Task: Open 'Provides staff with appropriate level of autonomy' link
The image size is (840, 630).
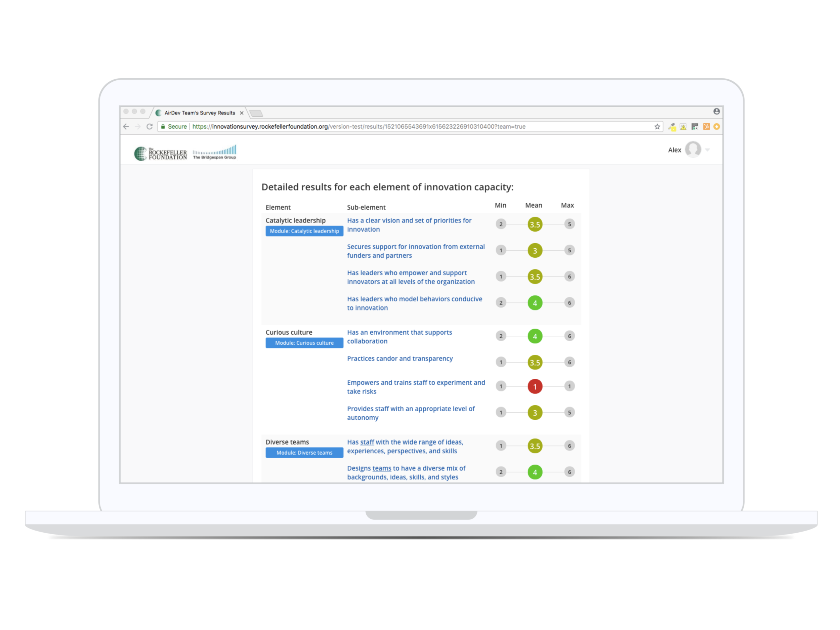Action: point(411,413)
